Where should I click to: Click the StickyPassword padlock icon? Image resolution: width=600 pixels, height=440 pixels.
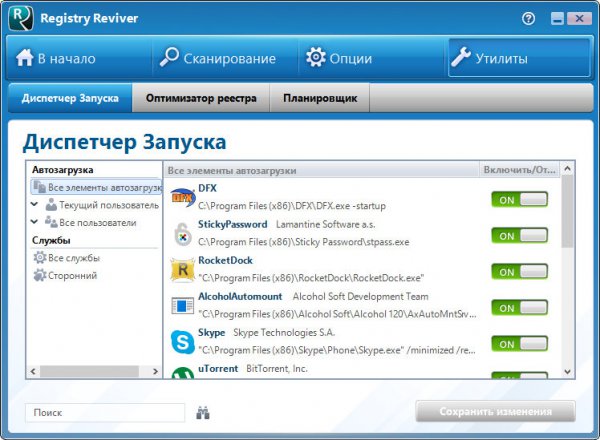coord(183,234)
